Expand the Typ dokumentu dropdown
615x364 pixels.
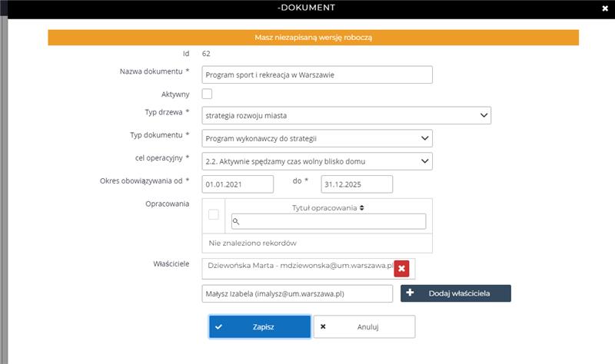[x=317, y=138]
